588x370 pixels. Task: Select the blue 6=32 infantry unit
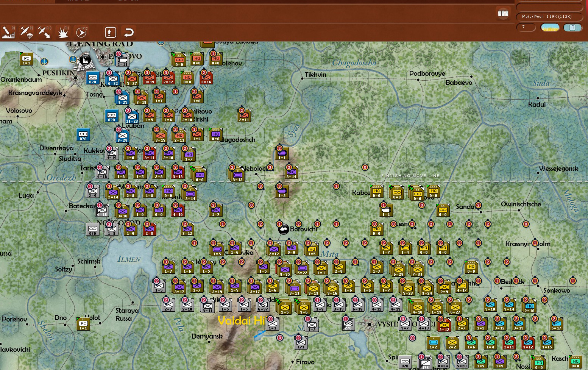[112, 79]
